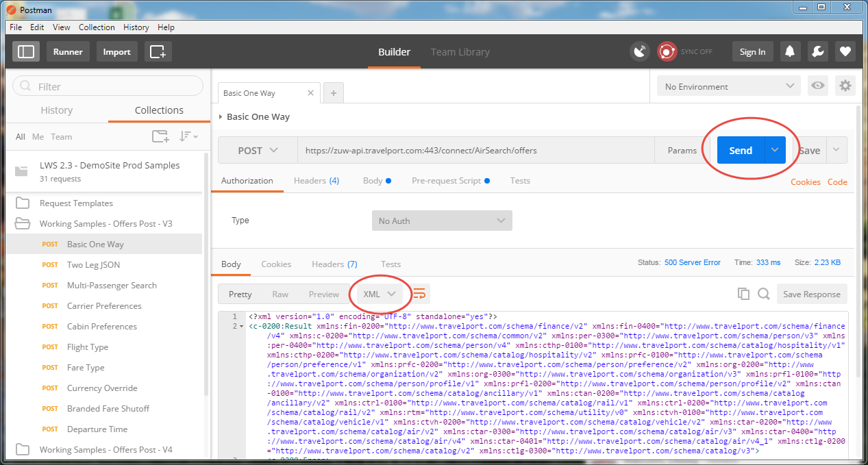The width and height of the screenshot is (868, 465).
Task: Open response Cookies tab
Action: point(276,264)
